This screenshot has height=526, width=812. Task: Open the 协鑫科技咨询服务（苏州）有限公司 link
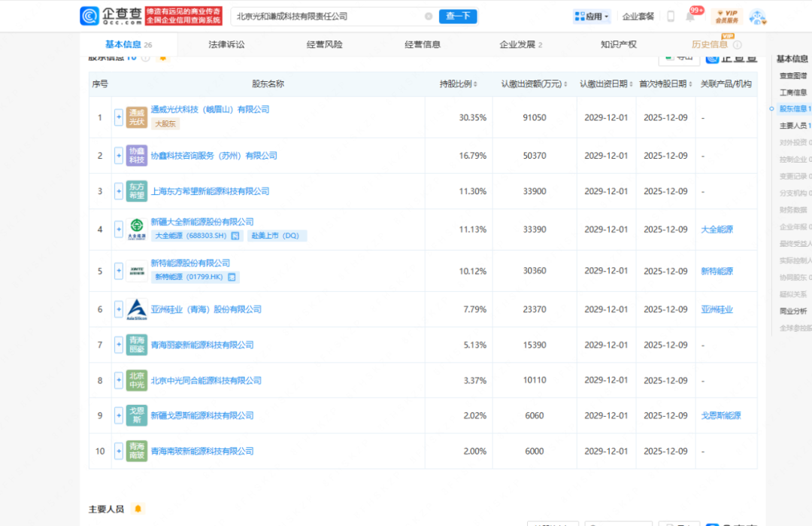point(214,156)
